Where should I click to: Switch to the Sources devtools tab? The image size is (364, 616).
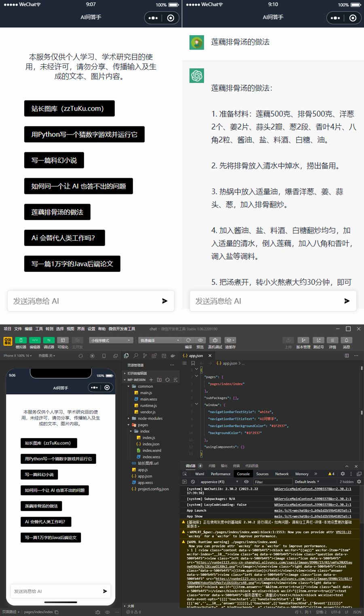pos(262,474)
